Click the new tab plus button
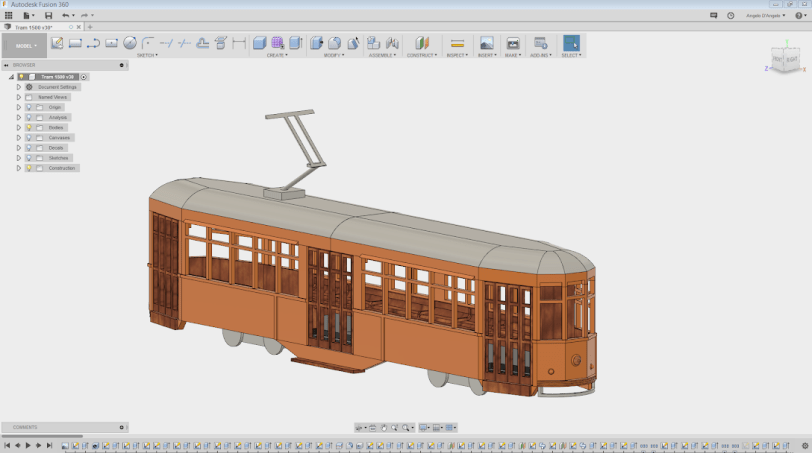Image resolution: width=812 pixels, height=453 pixels. tap(90, 27)
